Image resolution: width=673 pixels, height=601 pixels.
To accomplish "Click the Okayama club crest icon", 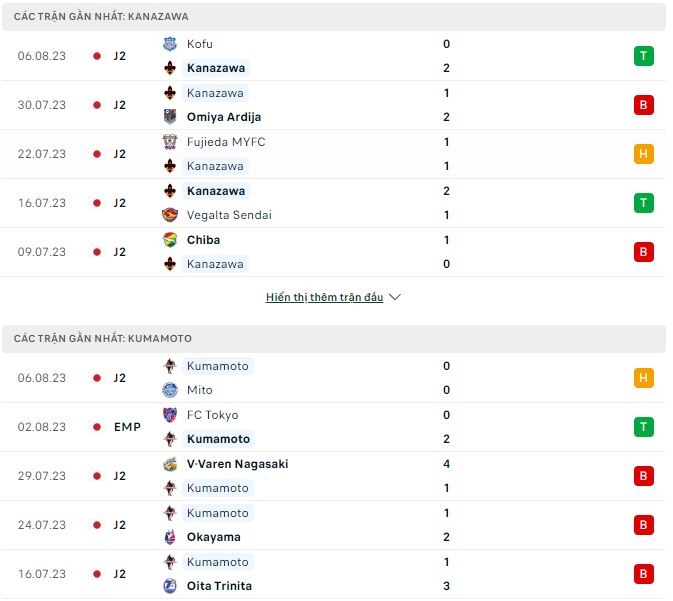I will [170, 537].
